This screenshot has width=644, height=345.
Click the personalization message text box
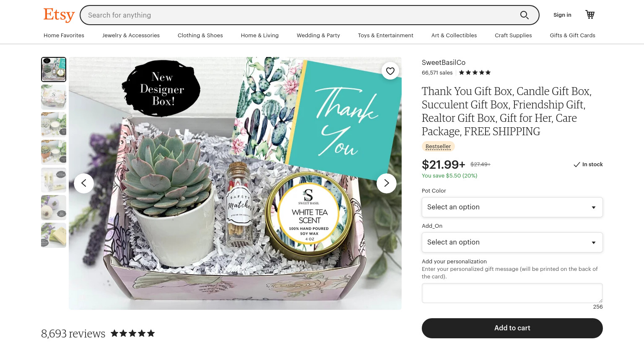(x=512, y=293)
